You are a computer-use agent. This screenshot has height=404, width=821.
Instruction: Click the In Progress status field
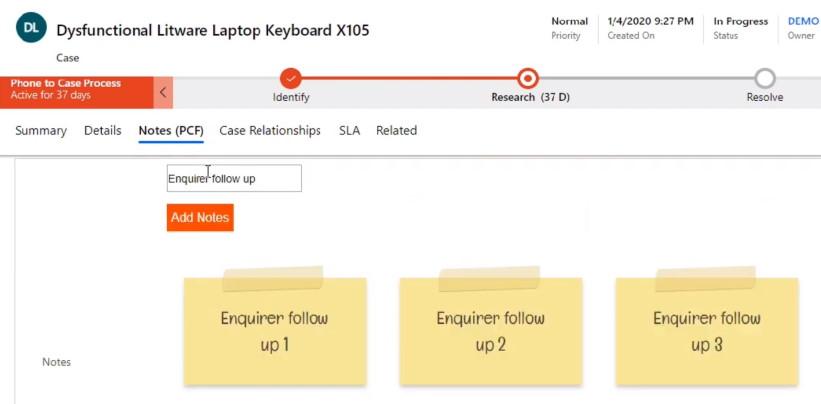(x=740, y=28)
